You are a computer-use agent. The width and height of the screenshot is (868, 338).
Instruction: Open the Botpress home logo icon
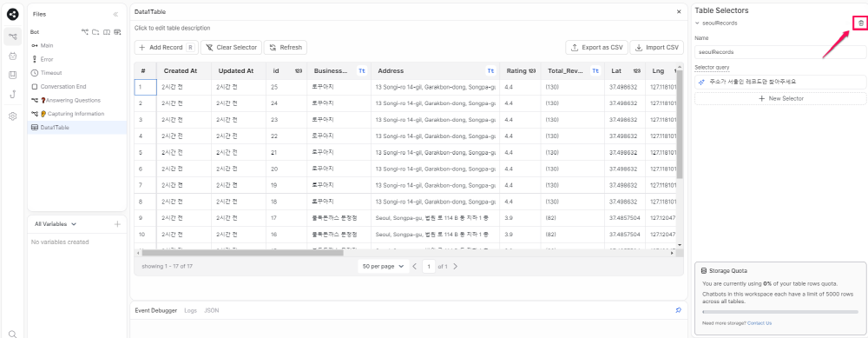(12, 14)
